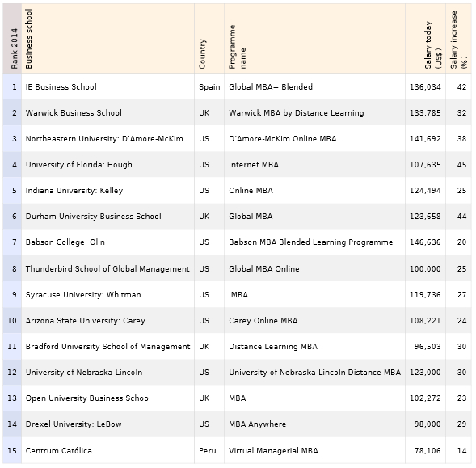Select the University of Florida: Hough row
Image resolution: width=476 pixels, height=468 pixels.
pos(237,165)
